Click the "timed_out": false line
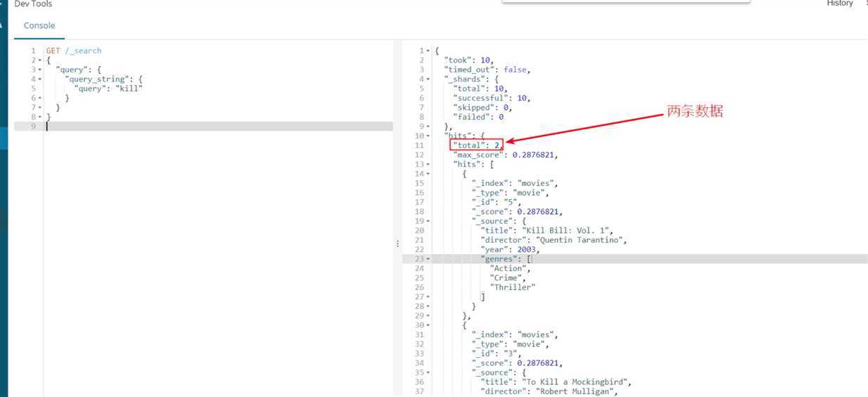 487,70
